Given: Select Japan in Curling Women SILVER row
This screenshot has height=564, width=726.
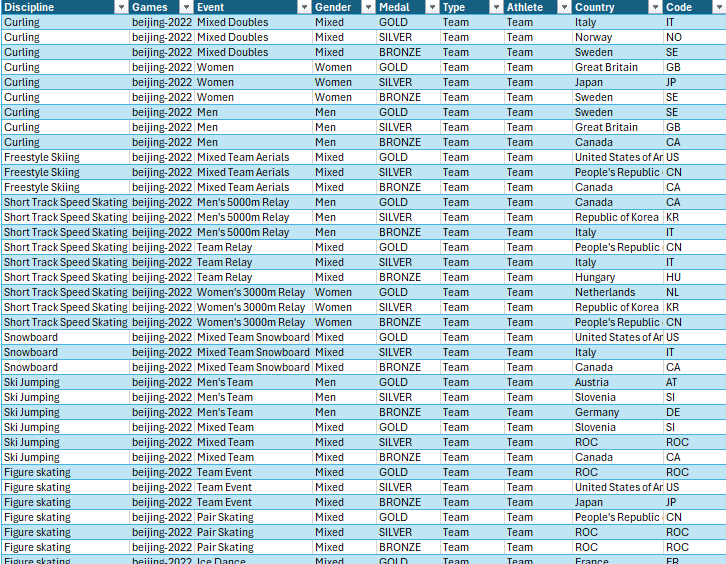Looking at the screenshot, I should point(618,82).
